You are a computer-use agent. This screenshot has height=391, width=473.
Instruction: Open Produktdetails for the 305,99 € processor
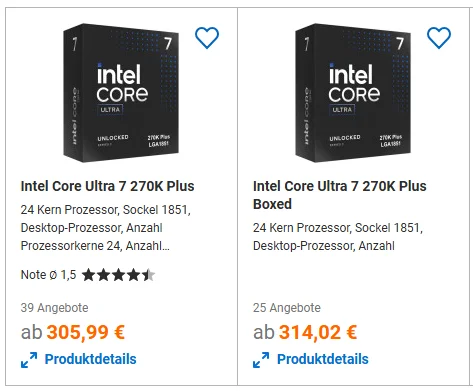90,359
